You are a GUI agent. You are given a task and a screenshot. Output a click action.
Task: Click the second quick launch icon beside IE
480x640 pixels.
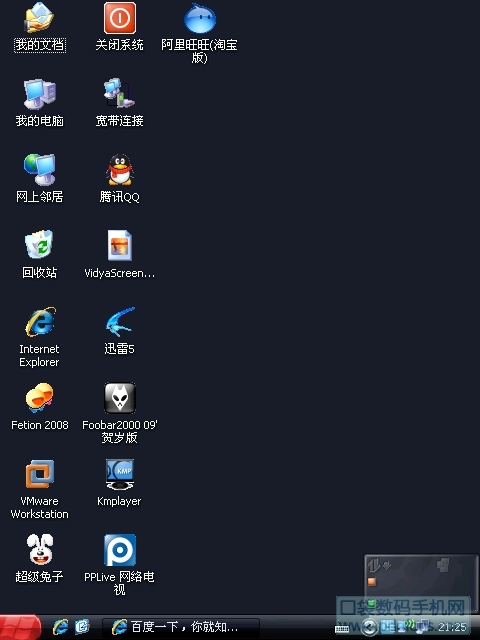[82, 627]
